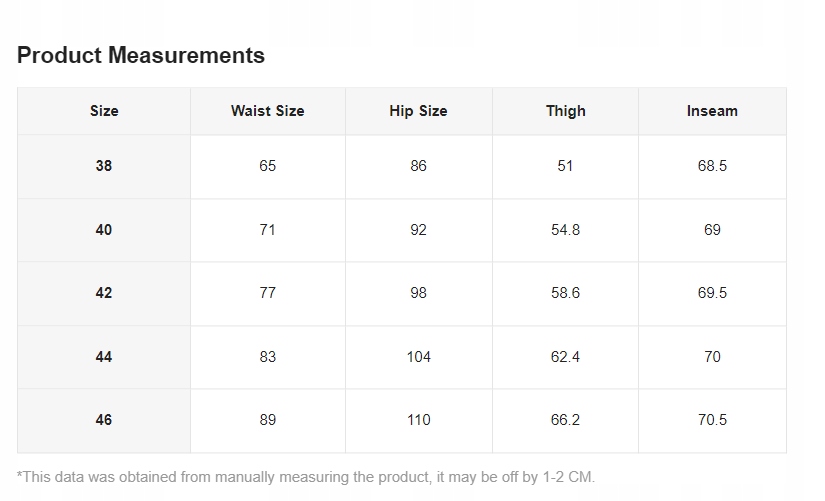Select the "Inseam" column header
This screenshot has height=501, width=825.
pos(712,111)
